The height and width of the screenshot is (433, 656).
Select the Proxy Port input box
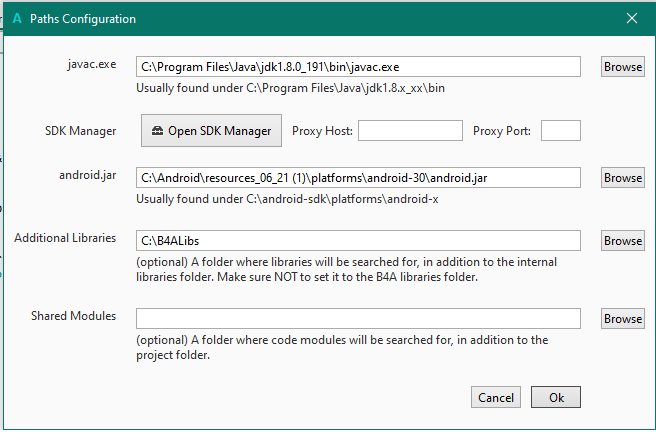[x=560, y=131]
